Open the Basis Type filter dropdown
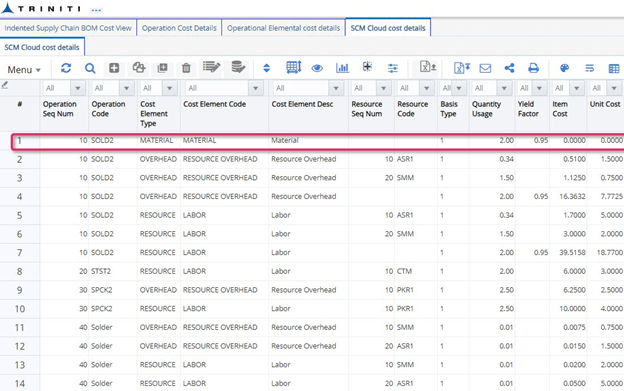The width and height of the screenshot is (624, 391). click(459, 88)
